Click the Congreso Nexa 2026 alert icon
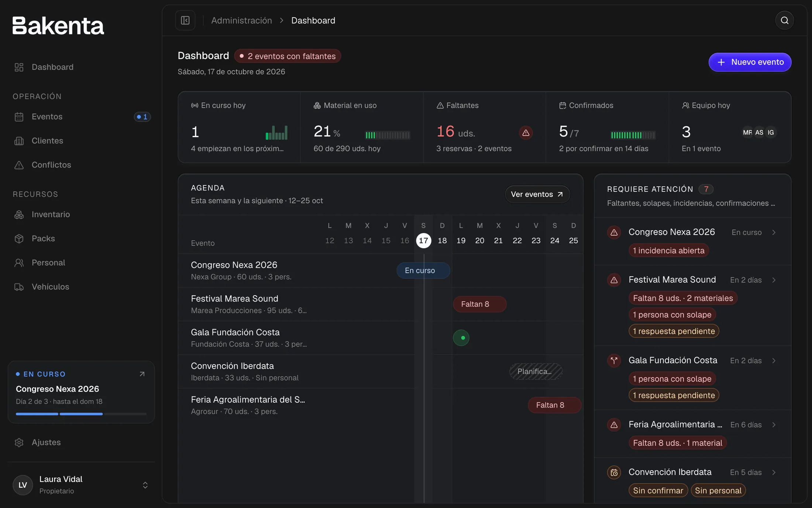The width and height of the screenshot is (812, 508). click(x=614, y=232)
